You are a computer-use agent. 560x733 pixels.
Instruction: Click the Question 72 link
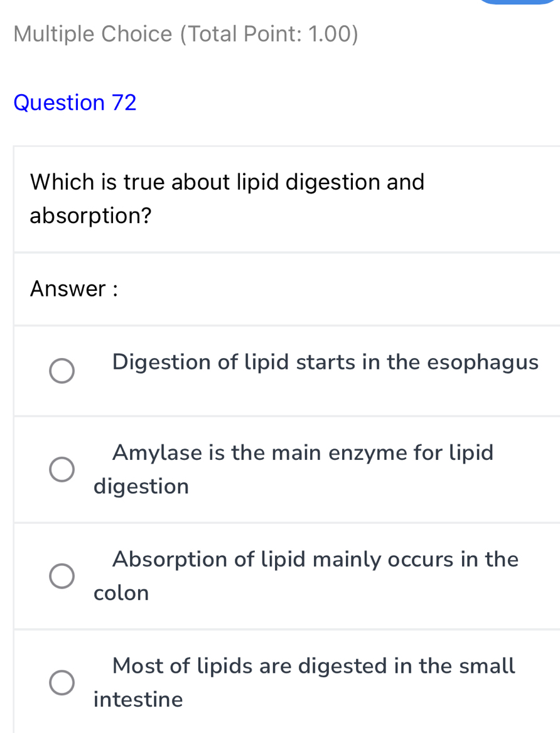tap(75, 102)
